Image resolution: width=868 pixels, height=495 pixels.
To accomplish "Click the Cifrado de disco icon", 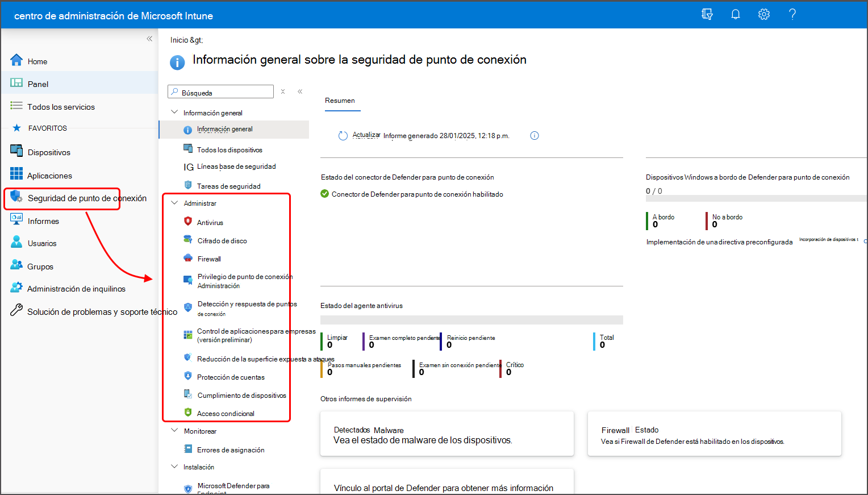I will coord(188,240).
